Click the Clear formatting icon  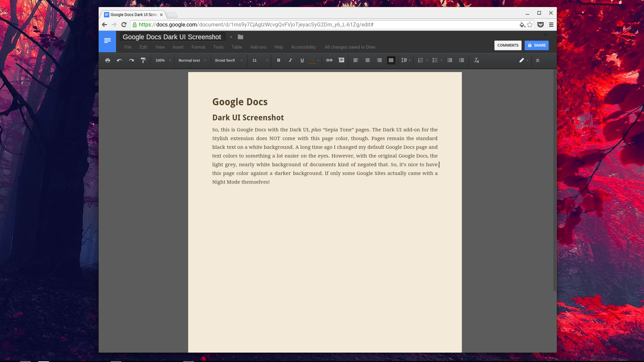pyautogui.click(x=476, y=60)
